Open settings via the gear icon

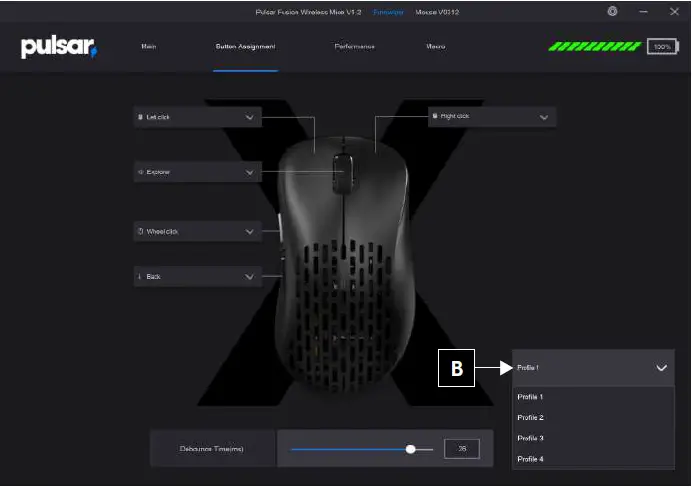pyautogui.click(x=612, y=11)
